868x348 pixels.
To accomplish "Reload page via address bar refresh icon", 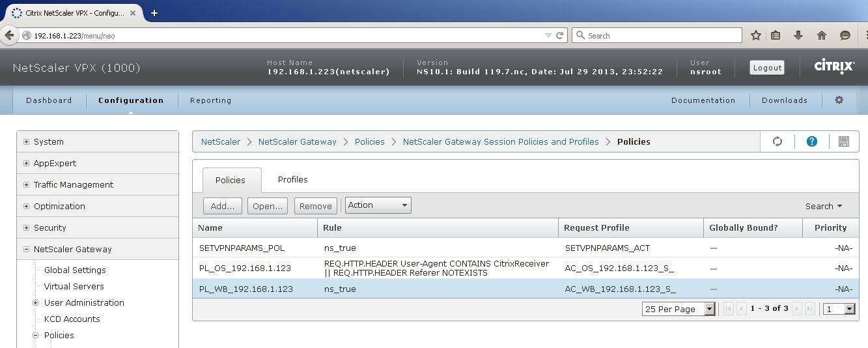I will click(x=559, y=36).
